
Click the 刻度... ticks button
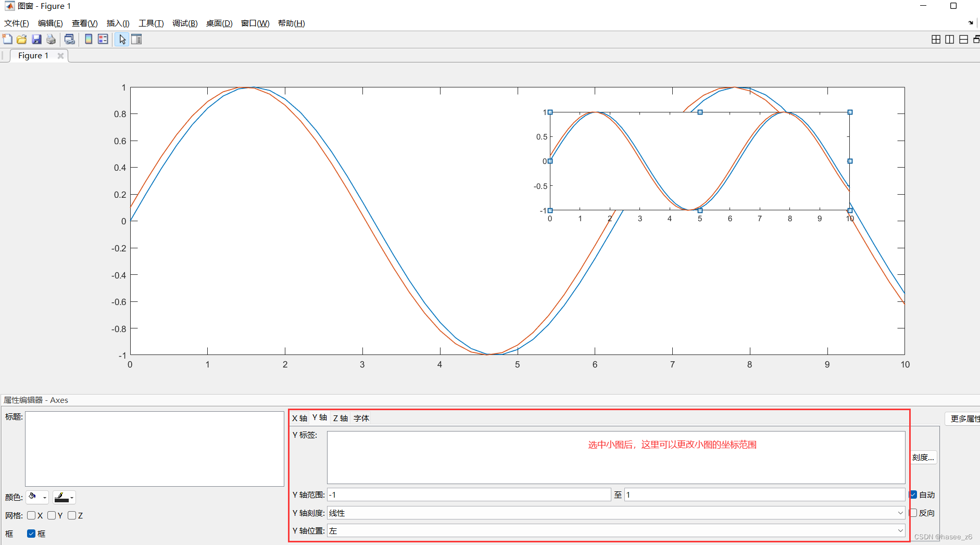tap(923, 457)
